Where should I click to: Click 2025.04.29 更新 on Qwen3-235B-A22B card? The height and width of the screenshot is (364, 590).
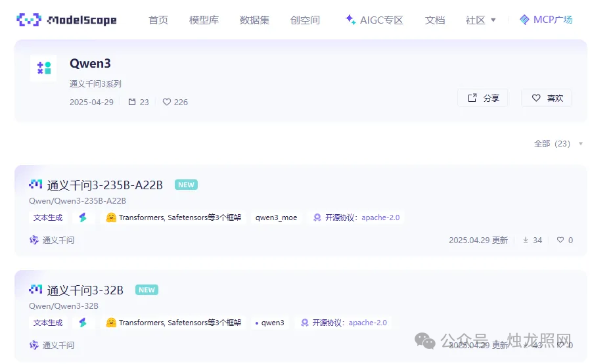(x=478, y=240)
